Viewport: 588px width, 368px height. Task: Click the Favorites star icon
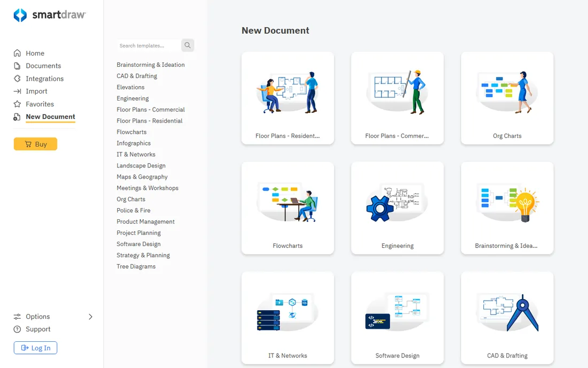point(17,104)
